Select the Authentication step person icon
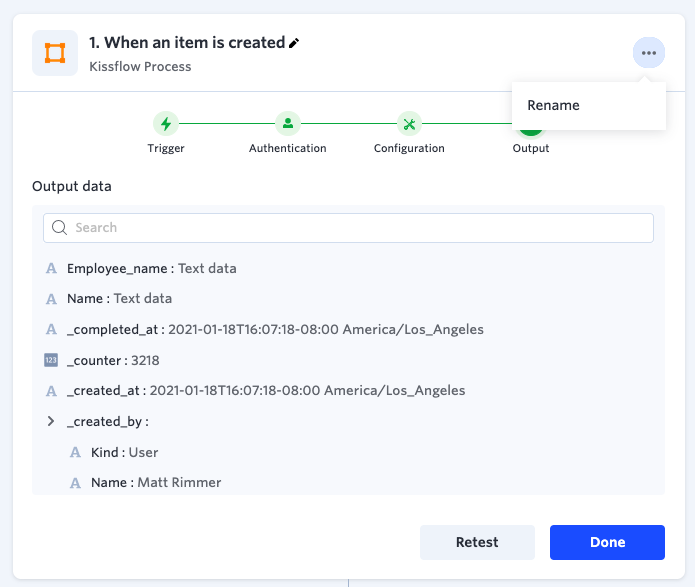Image resolution: width=695 pixels, height=587 pixels. click(287, 124)
